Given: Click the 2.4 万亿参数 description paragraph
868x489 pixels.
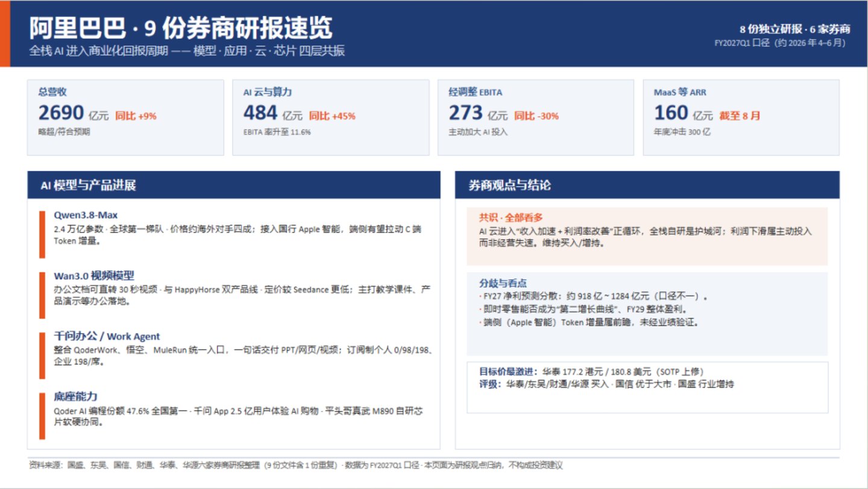Looking at the screenshot, I should click(x=237, y=235).
